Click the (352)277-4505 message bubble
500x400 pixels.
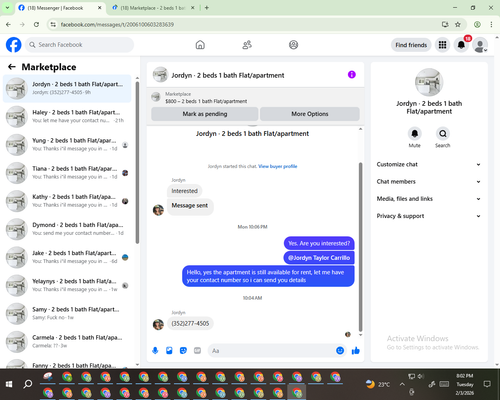click(x=190, y=323)
